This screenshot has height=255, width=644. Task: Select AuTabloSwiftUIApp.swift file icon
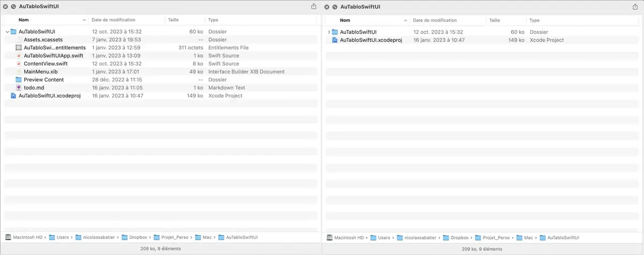click(19, 56)
